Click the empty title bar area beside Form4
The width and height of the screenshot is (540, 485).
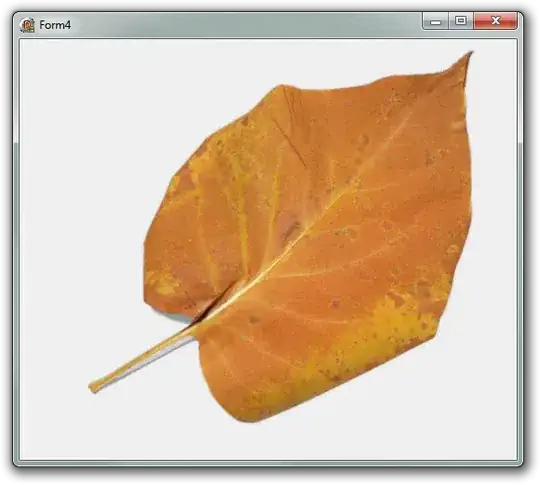241,25
